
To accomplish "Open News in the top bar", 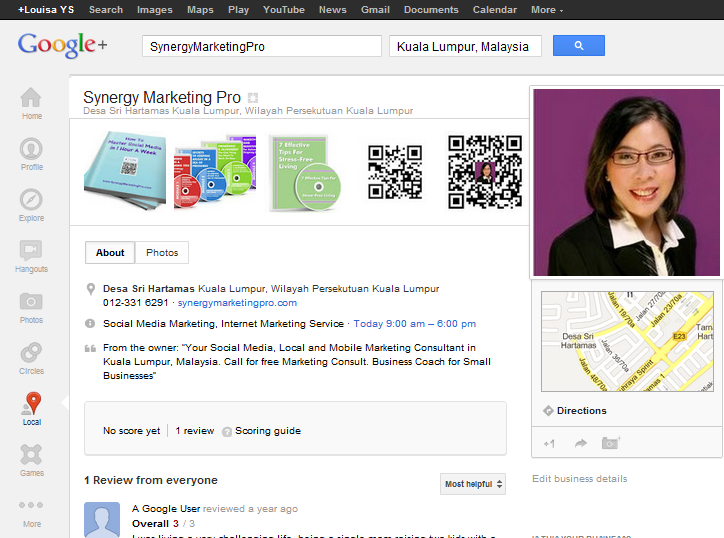I will tap(332, 10).
